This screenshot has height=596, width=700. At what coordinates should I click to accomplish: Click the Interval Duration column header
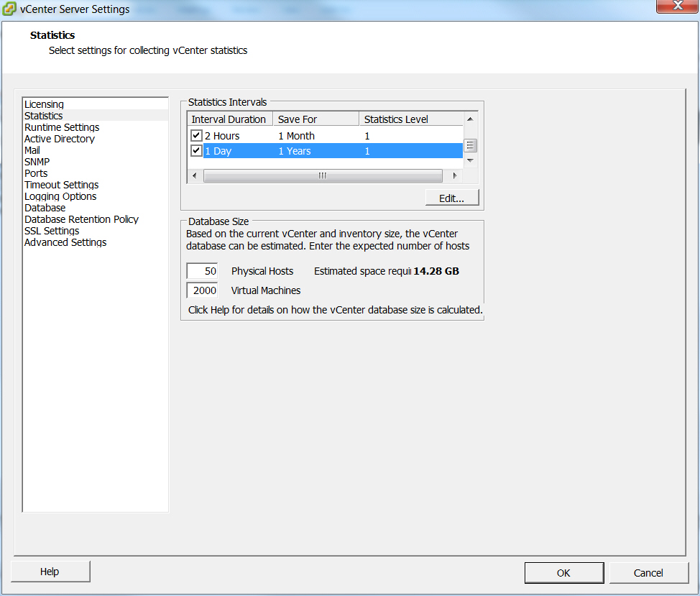[x=230, y=119]
